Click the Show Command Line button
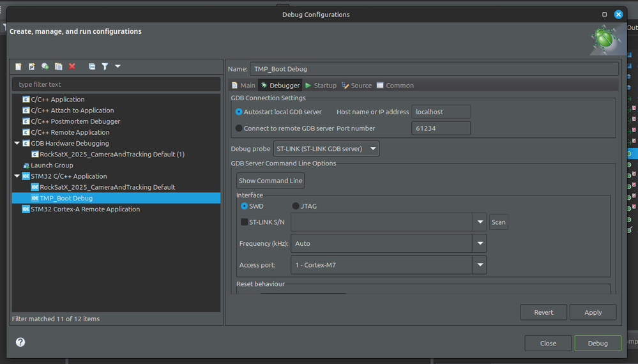 coord(270,181)
